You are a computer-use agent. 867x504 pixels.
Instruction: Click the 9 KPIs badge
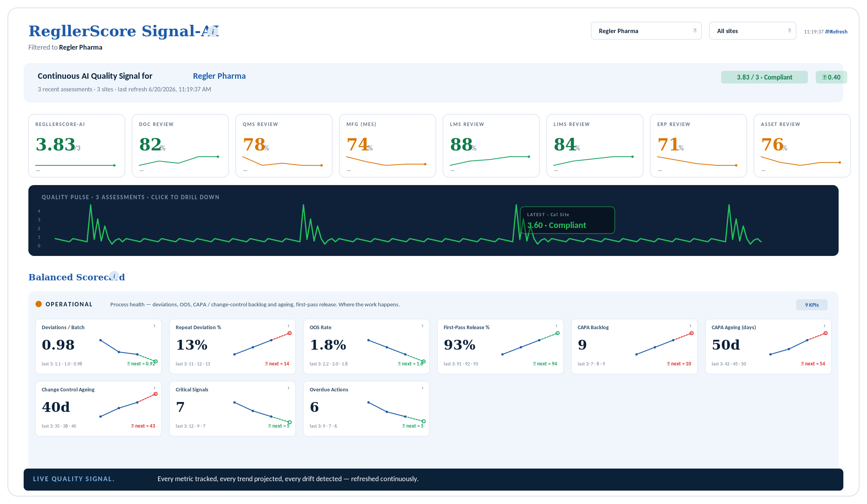tap(812, 305)
